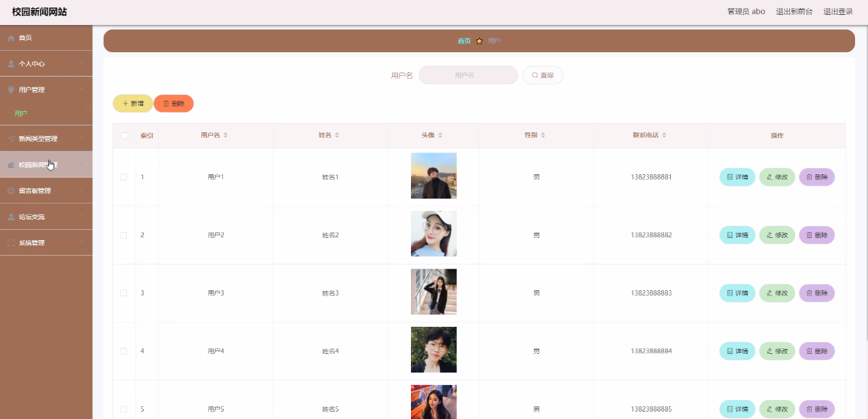Viewport: 868px width, 419px height.
Task: Sort by 用户名 column sort icon
Action: [226, 136]
